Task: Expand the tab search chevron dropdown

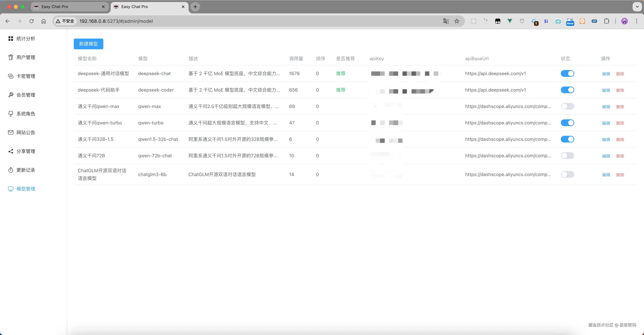Action: (x=637, y=7)
